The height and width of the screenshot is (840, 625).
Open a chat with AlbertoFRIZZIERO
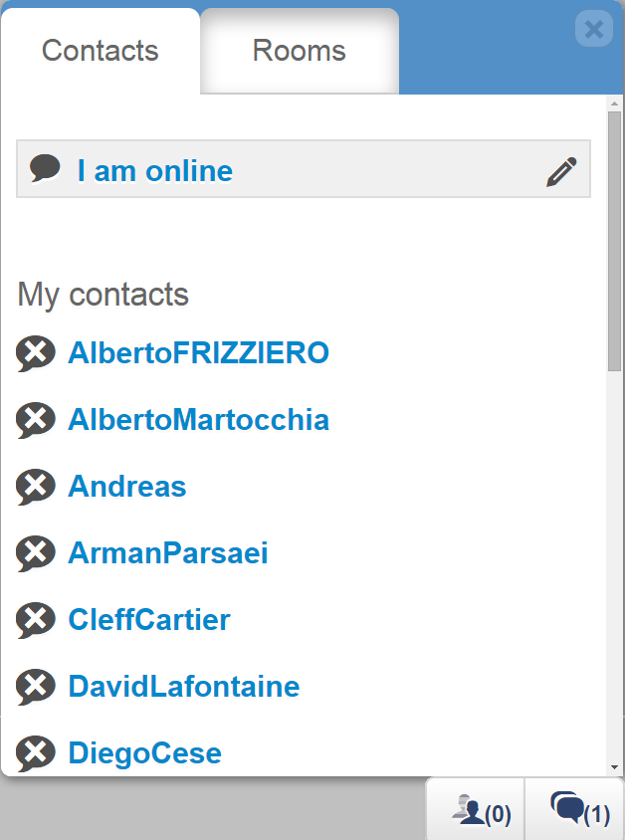pyautogui.click(x=198, y=353)
